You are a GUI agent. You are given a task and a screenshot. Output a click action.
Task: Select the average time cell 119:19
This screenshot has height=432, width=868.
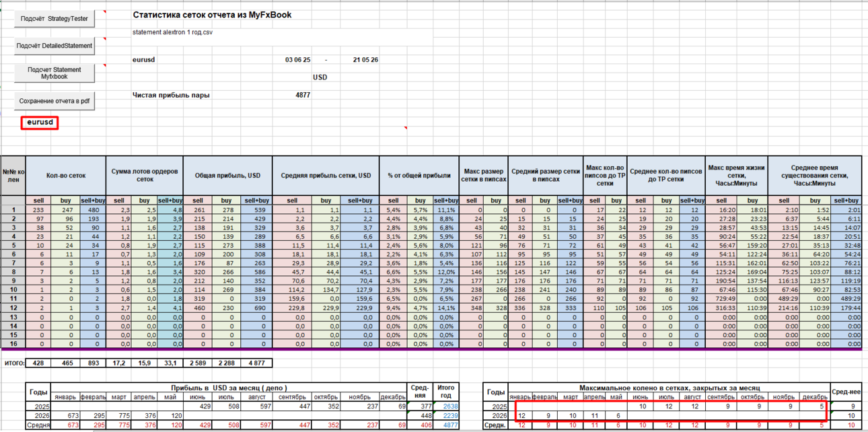coord(846,281)
